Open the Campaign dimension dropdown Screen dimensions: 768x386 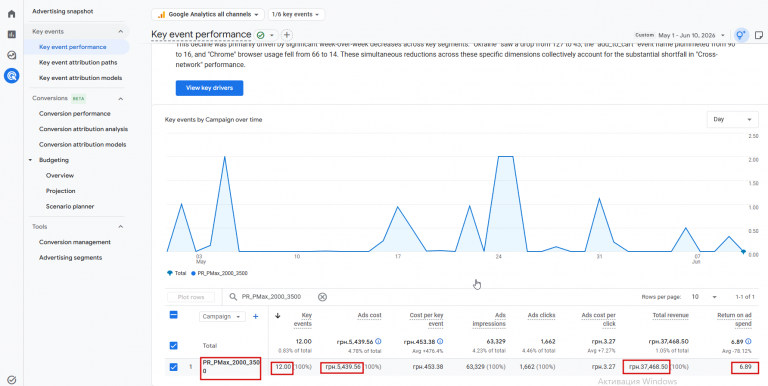[222, 316]
